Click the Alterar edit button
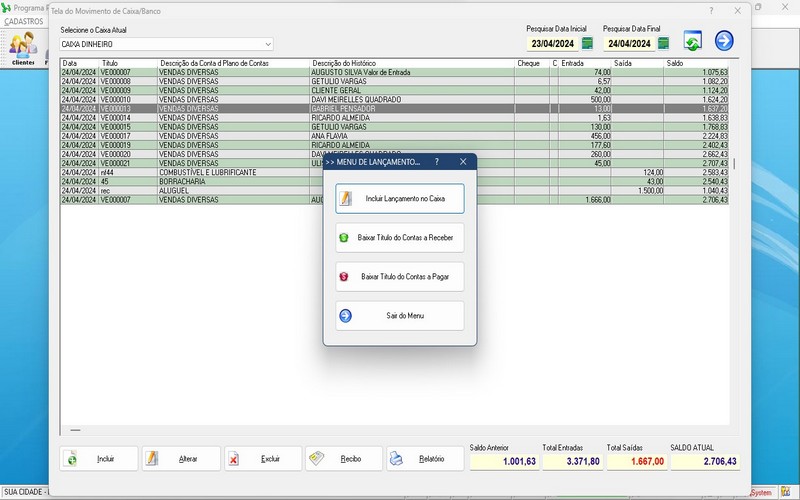This screenshot has height=500, width=800. coord(181,459)
